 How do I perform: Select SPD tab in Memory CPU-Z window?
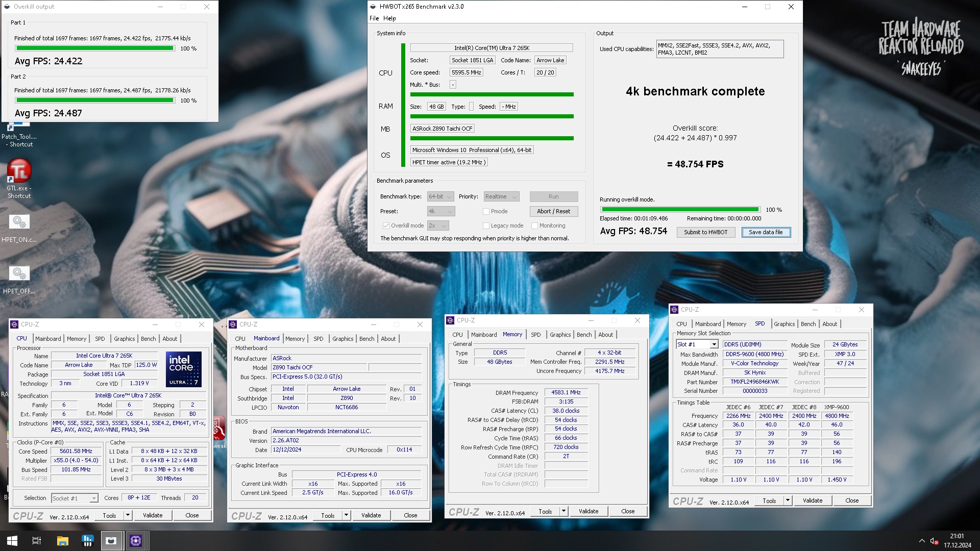(x=535, y=335)
